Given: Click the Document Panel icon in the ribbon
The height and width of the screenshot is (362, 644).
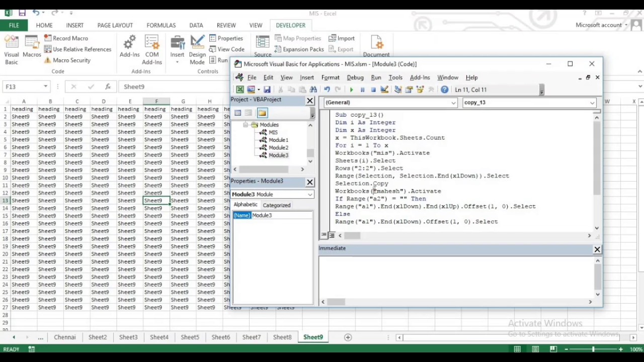Looking at the screenshot, I should 376,46.
